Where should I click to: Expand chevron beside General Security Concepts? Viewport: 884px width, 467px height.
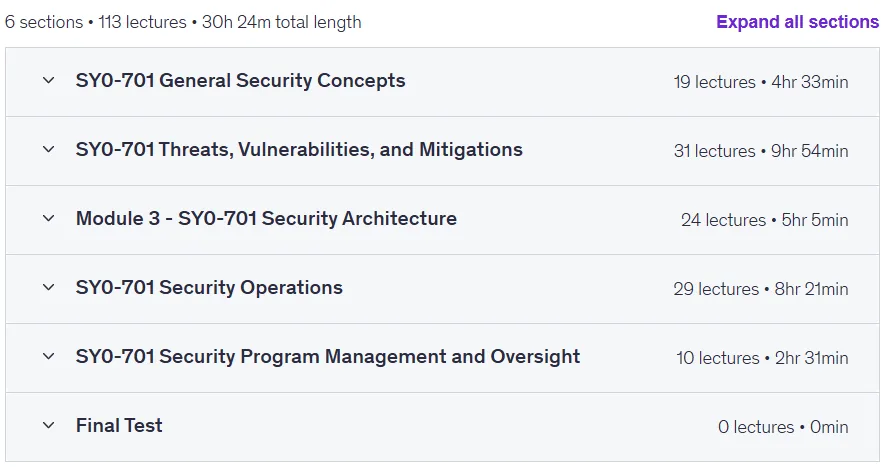coord(48,81)
